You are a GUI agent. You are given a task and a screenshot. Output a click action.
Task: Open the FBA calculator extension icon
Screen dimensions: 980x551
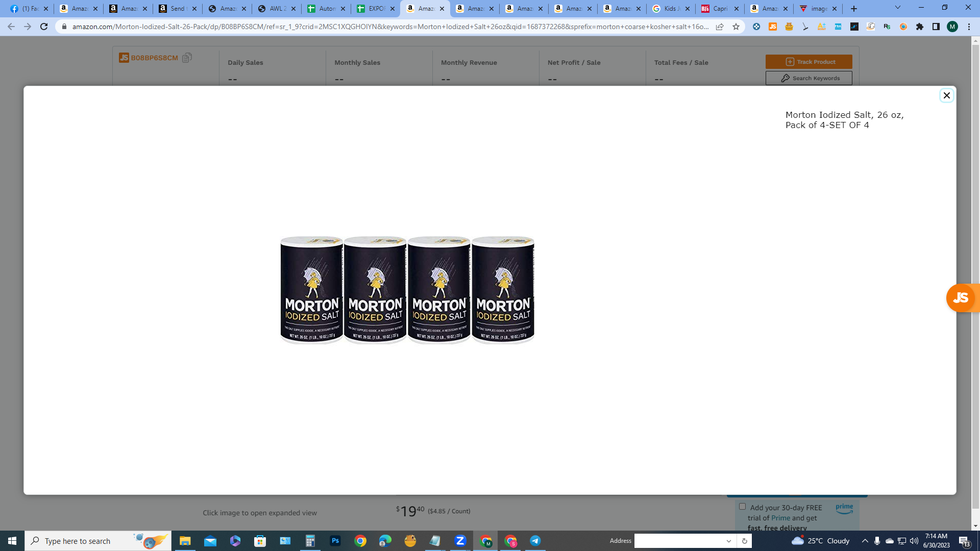tap(838, 27)
